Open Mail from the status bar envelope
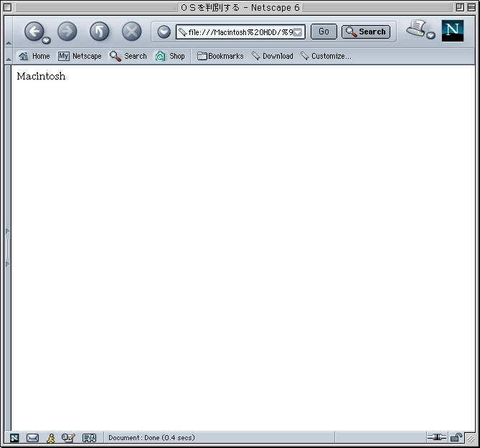480x448 pixels. tap(32, 438)
